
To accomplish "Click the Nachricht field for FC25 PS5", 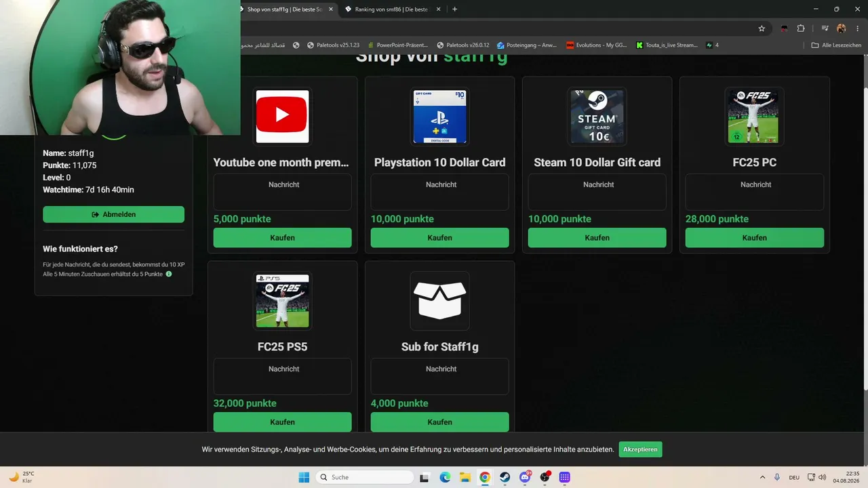I will click(282, 376).
